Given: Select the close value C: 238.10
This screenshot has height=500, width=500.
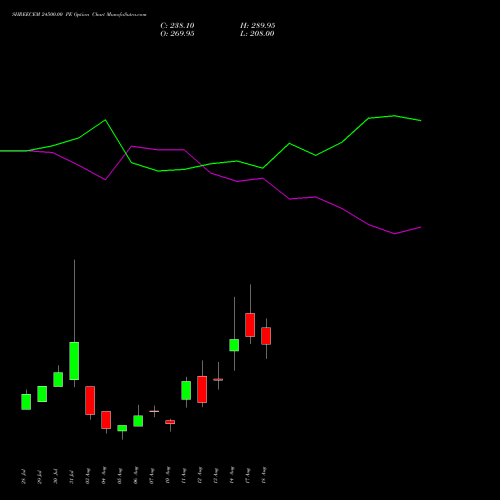Looking at the screenshot, I should coord(177,26).
